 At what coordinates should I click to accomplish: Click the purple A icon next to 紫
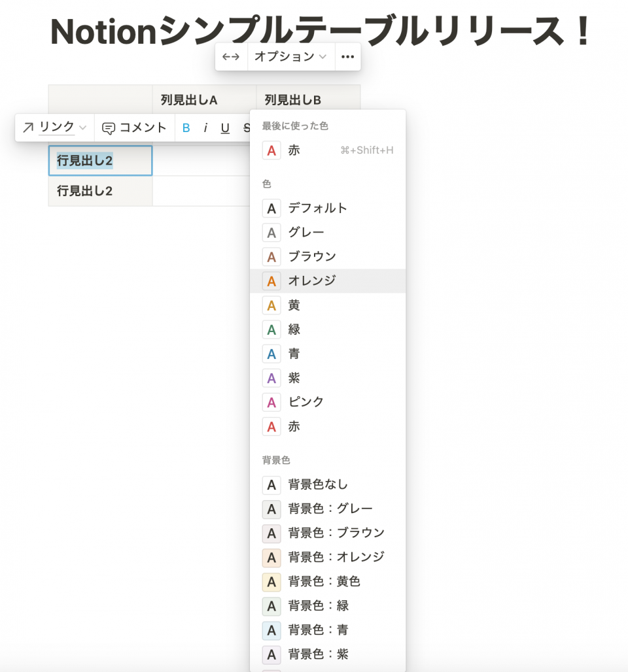click(x=271, y=378)
